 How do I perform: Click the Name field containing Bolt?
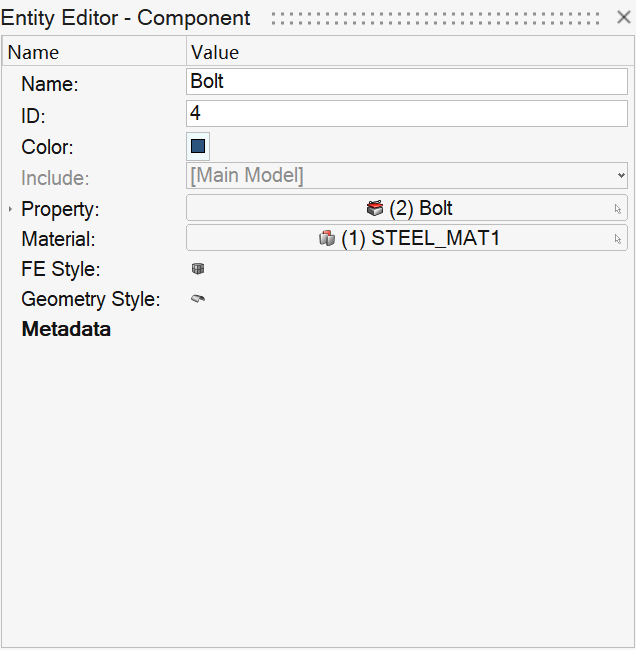point(407,82)
